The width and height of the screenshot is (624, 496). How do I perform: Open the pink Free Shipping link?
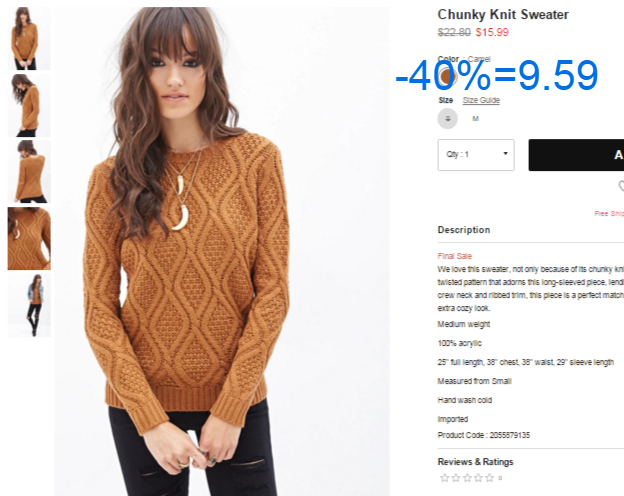coord(609,214)
